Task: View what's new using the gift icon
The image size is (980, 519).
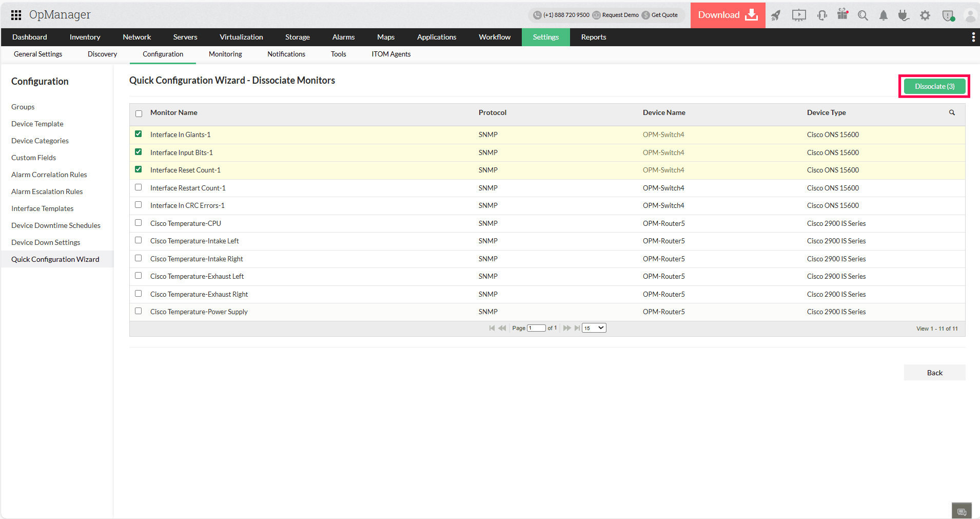Action: [842, 15]
